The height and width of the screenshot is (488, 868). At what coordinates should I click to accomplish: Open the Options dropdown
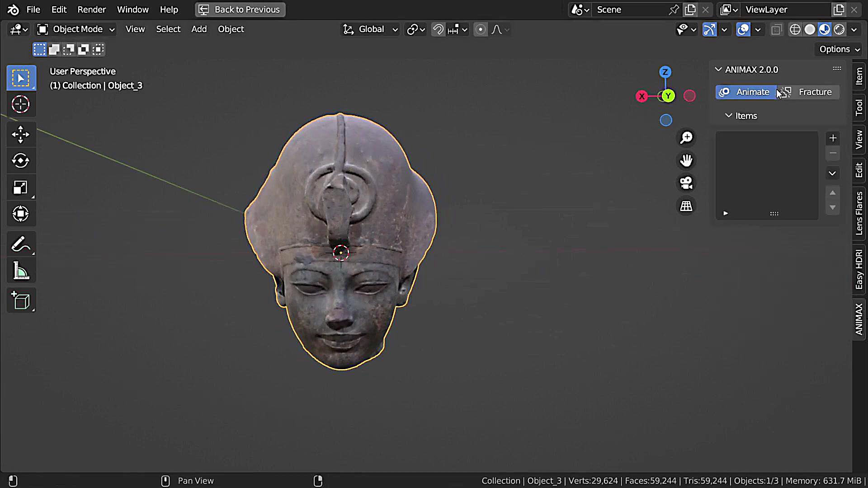click(x=839, y=49)
